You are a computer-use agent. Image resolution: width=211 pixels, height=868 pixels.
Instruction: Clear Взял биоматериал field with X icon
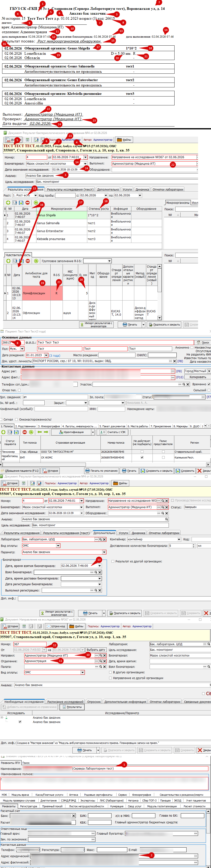click(x=100, y=572)
